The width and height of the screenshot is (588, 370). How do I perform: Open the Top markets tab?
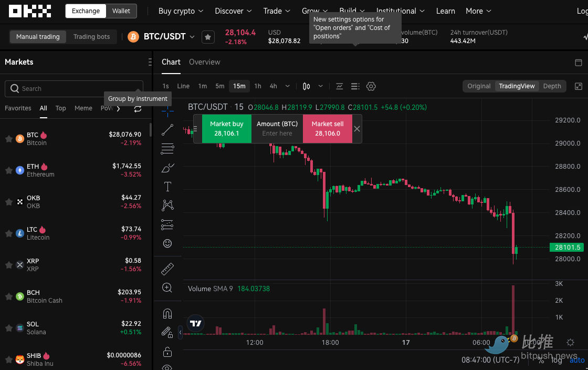(x=61, y=108)
